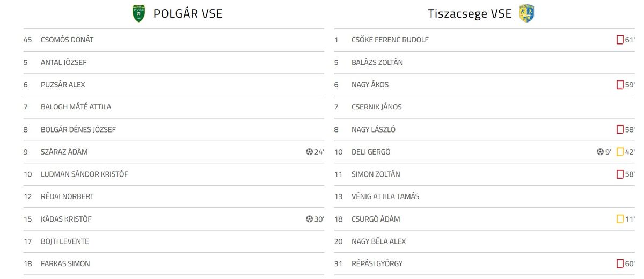Open the Tiszacsege VSE team heading

(x=470, y=14)
